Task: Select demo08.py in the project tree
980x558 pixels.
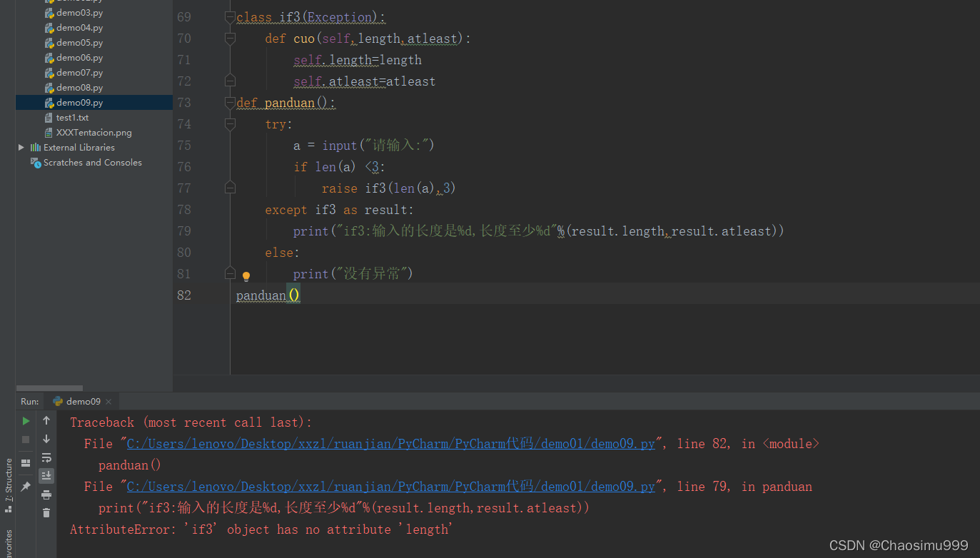Action: (x=79, y=87)
